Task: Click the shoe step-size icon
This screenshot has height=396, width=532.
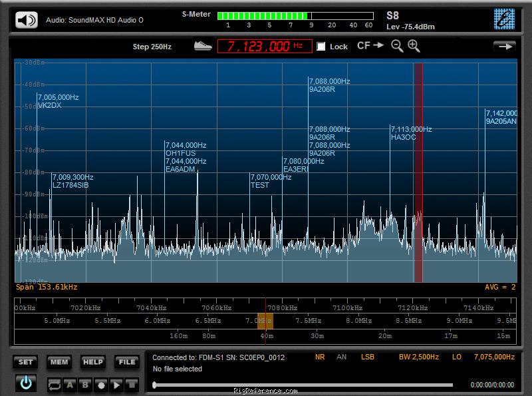Action: pos(203,46)
